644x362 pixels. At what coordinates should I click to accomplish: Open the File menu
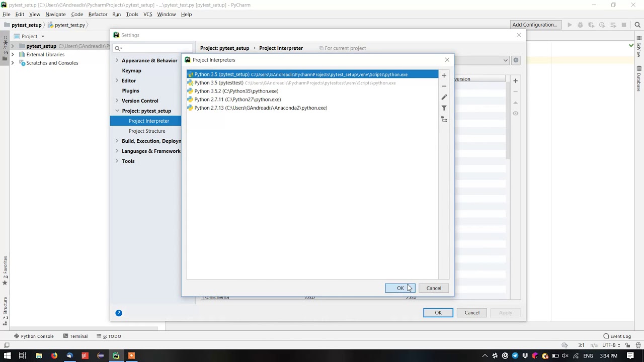(x=7, y=14)
